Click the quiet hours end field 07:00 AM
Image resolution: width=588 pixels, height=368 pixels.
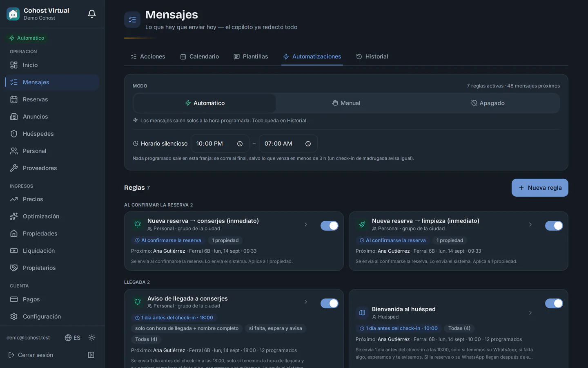pos(288,144)
